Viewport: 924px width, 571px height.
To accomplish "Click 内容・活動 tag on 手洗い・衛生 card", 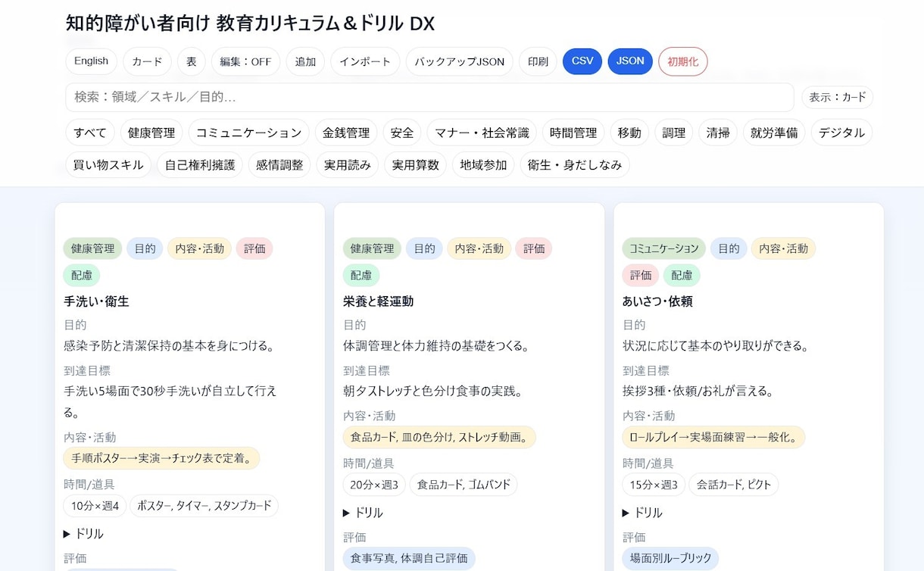I will click(x=199, y=248).
